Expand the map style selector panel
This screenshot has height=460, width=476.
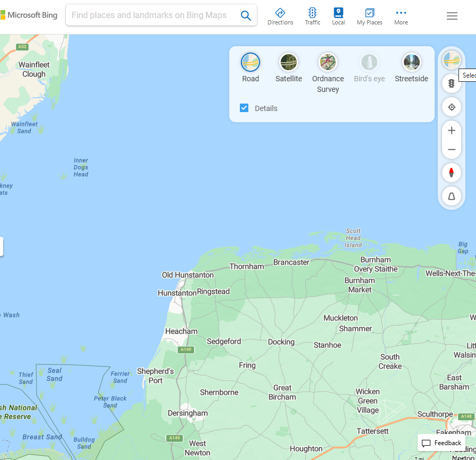pos(452,59)
